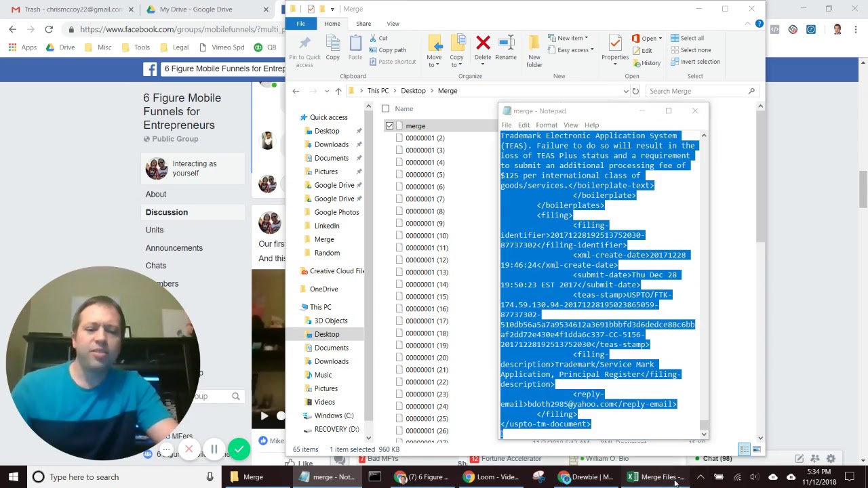Screen dimensions: 868x488
Task: Open Facebook group Announcements link
Action: [x=174, y=248]
